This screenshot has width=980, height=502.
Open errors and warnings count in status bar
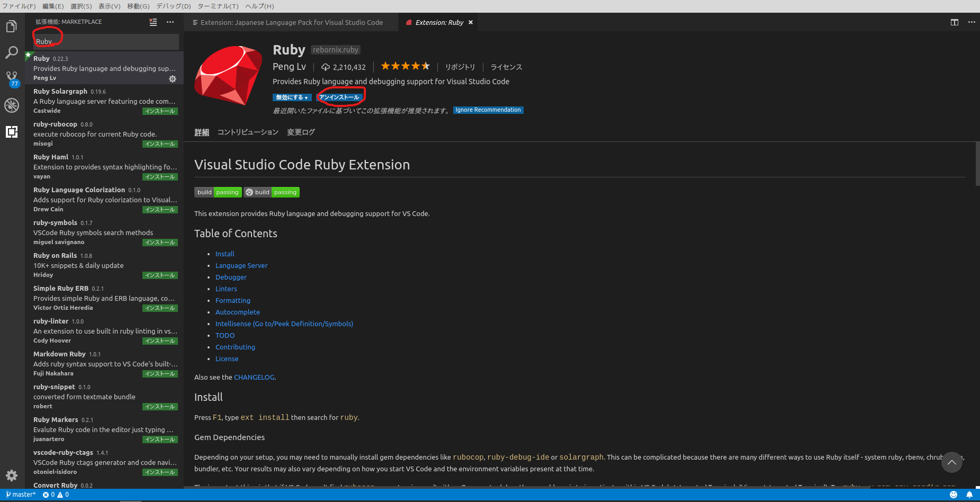56,495
